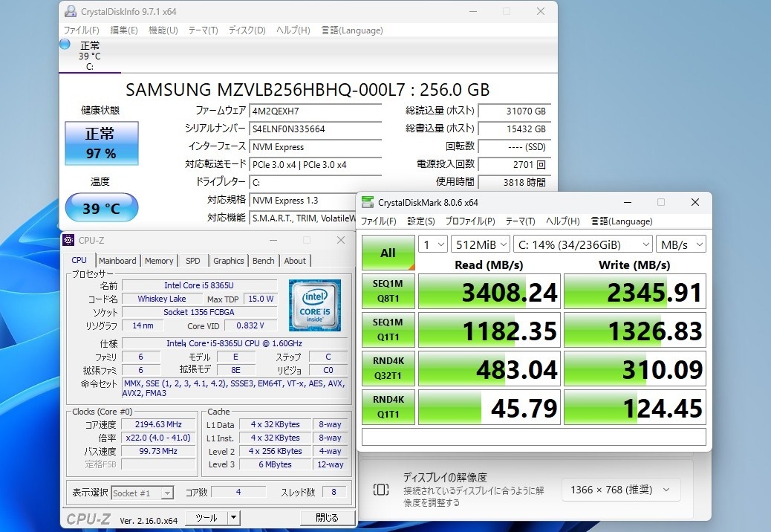Viewport: 771px width, 532px height.
Task: Click the empty status field in CrystalDiskMark
Action: [533, 437]
